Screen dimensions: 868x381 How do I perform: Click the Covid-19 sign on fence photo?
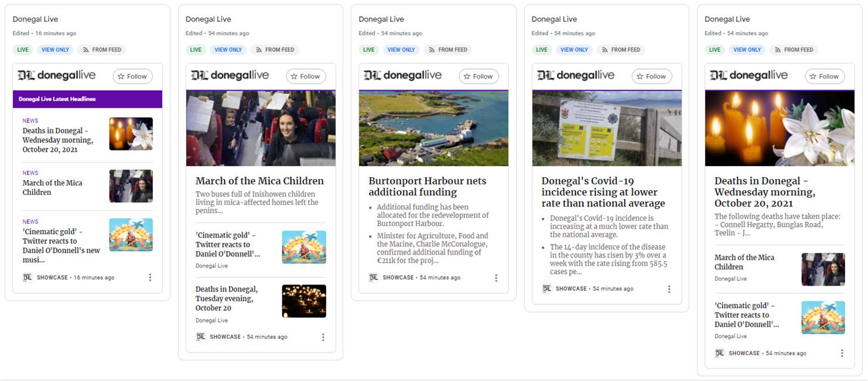607,128
